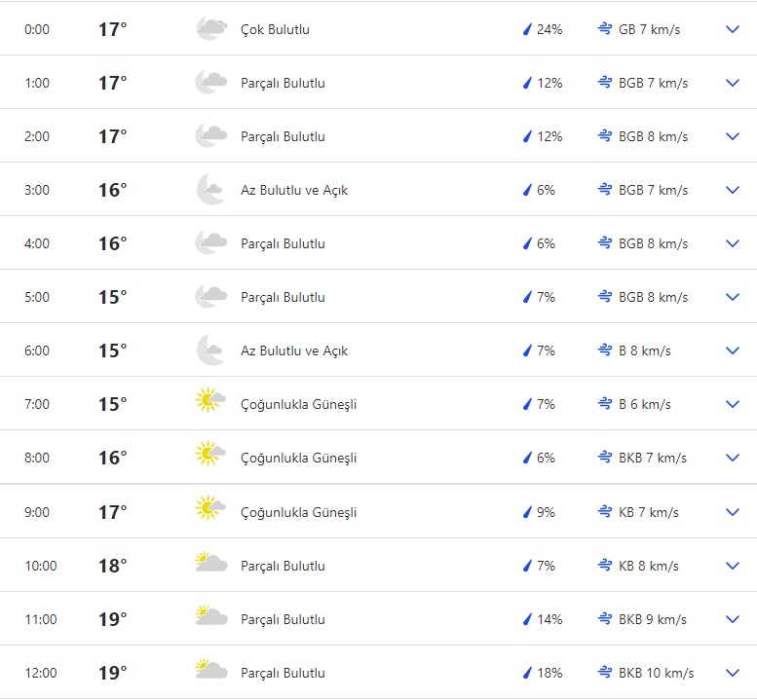Click the wind icon beside B 6 km/s

pyautogui.click(x=605, y=404)
